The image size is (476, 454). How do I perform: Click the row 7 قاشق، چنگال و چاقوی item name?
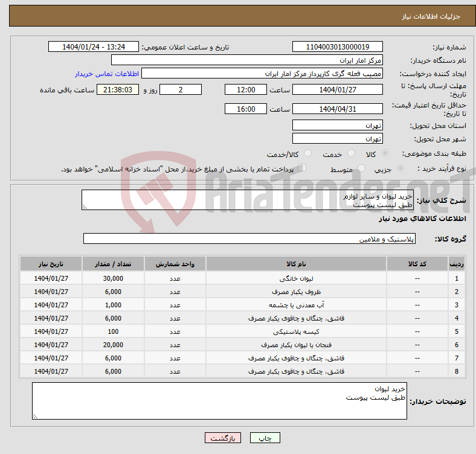pos(296,358)
